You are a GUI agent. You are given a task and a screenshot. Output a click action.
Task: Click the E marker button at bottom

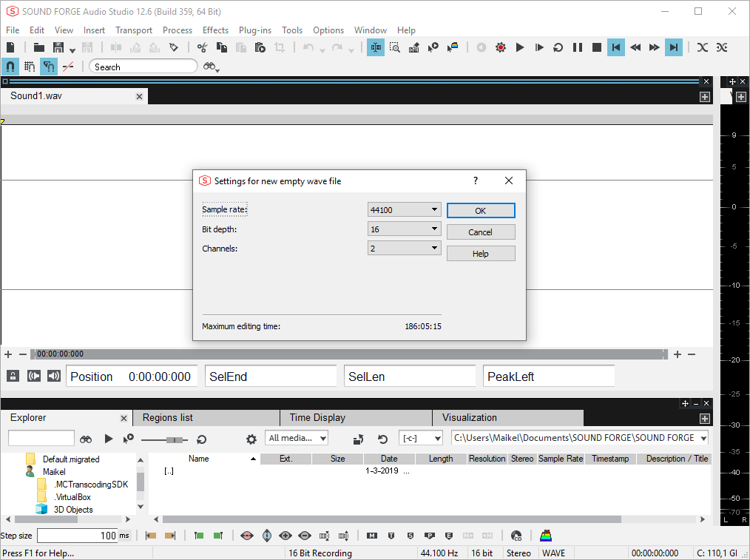coord(449,536)
